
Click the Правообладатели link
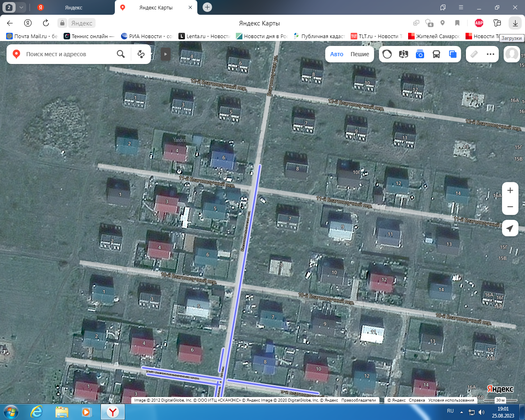[x=358, y=400]
